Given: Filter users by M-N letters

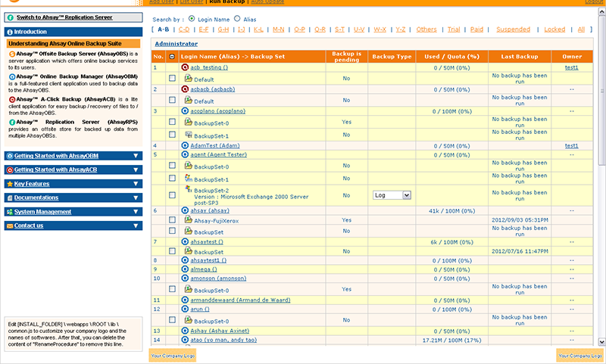Looking at the screenshot, I should point(278,30).
